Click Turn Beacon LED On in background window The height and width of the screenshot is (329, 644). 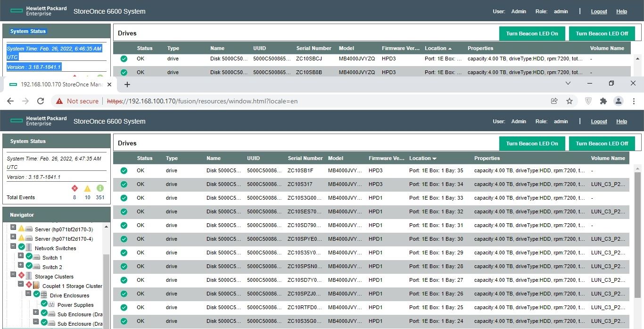pos(532,34)
